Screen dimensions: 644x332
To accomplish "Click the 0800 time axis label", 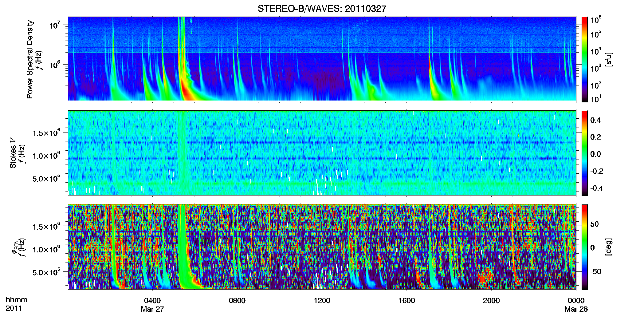I will click(x=237, y=300).
